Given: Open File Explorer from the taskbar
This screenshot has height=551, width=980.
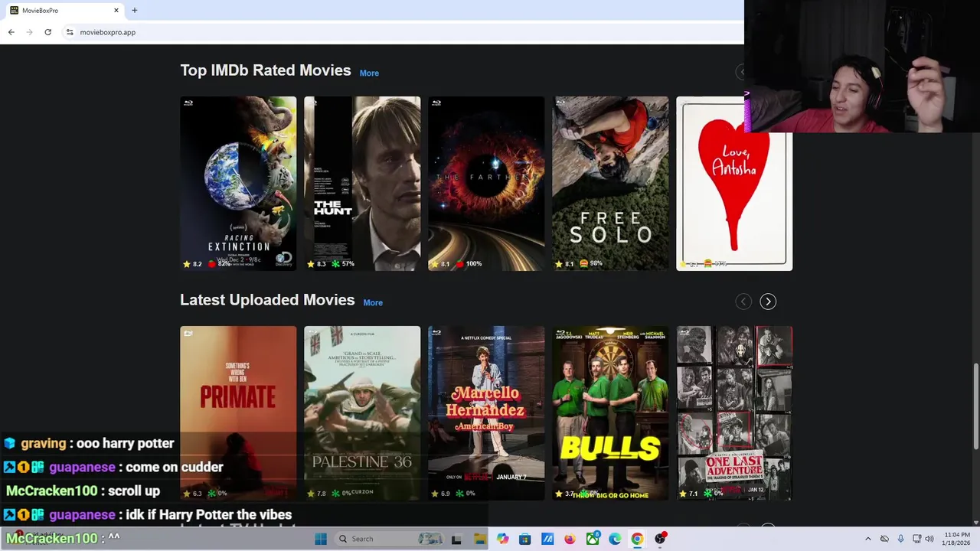Looking at the screenshot, I should point(479,539).
